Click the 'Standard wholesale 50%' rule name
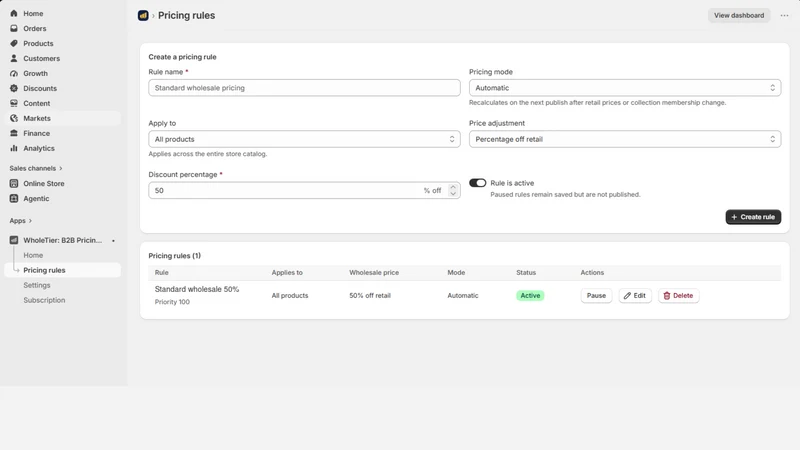 (x=197, y=289)
